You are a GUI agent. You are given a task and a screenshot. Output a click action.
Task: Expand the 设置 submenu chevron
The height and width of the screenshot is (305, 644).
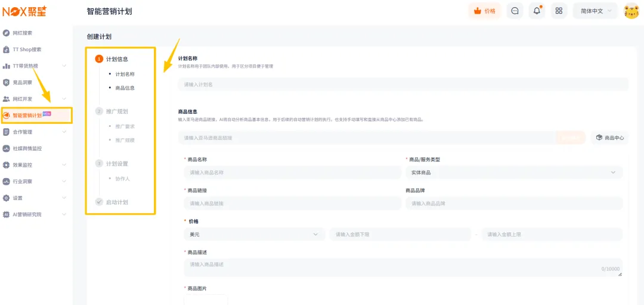point(64,198)
